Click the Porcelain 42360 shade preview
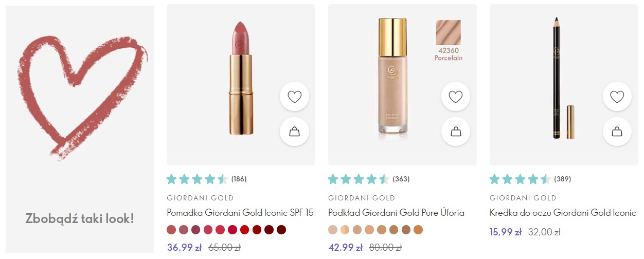Screen dimensions: 644x259 (x=448, y=40)
